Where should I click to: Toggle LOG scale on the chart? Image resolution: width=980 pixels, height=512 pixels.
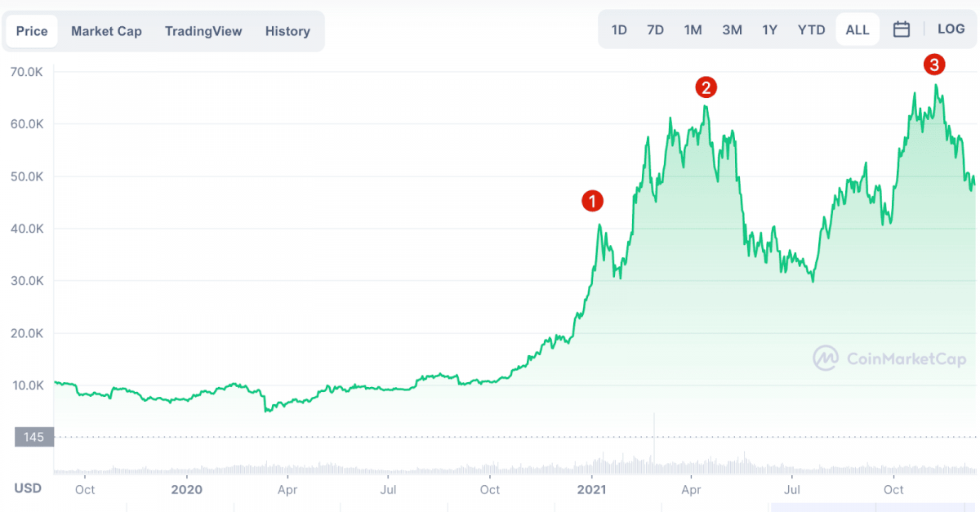(951, 29)
